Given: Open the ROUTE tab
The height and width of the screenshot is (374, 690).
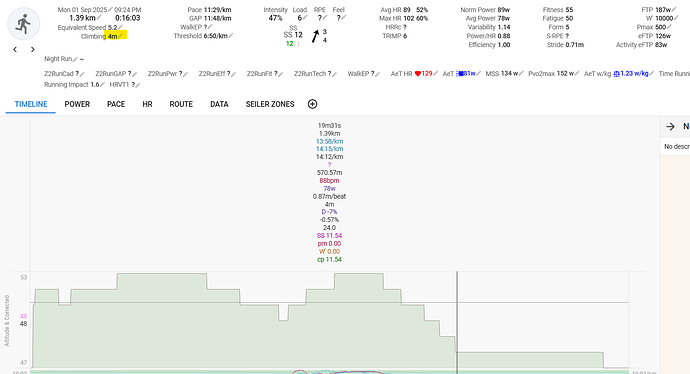Looking at the screenshot, I should pyautogui.click(x=181, y=104).
